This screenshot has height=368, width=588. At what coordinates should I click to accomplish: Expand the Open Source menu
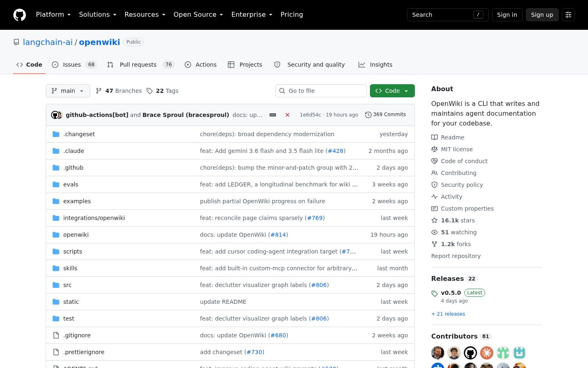pyautogui.click(x=198, y=15)
